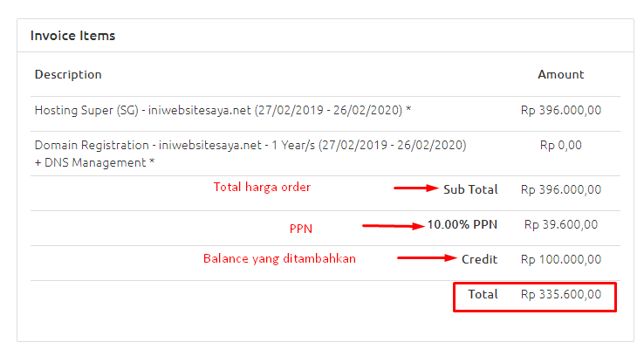Click the red "PPN" annotation text
Viewport: 644px width, 356px height.
[x=300, y=229]
